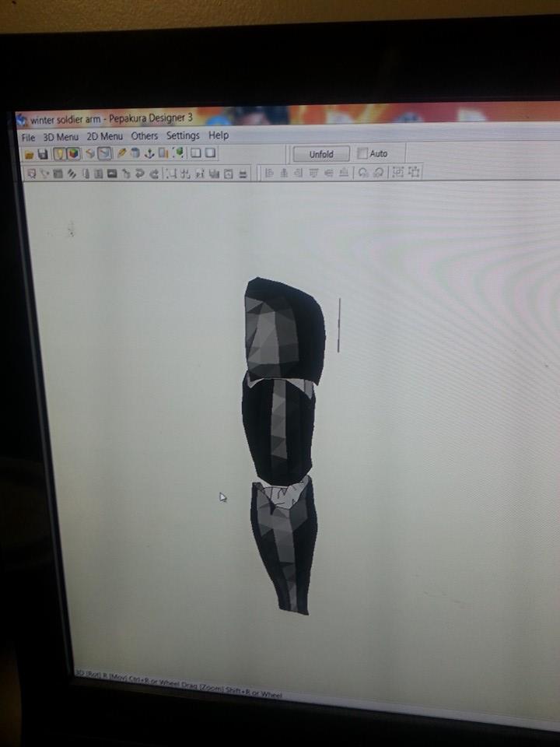Open the 3D Menu

61,137
